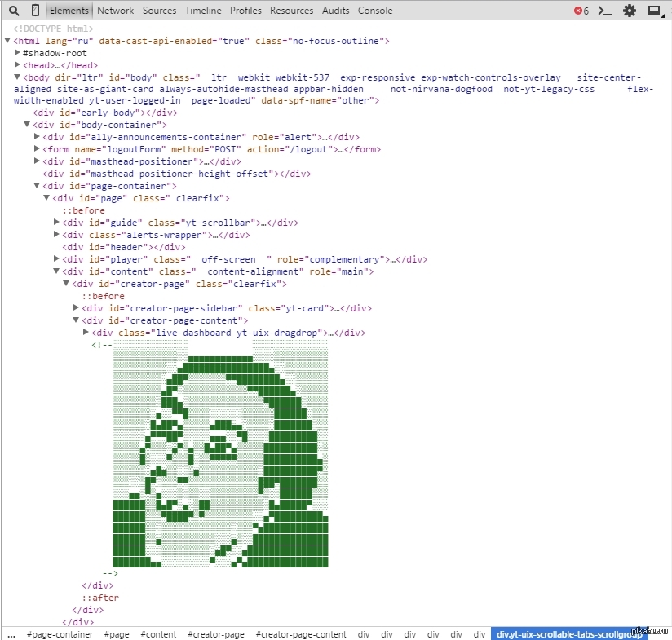Click the red error count indicator
672x640 pixels.
click(x=581, y=11)
